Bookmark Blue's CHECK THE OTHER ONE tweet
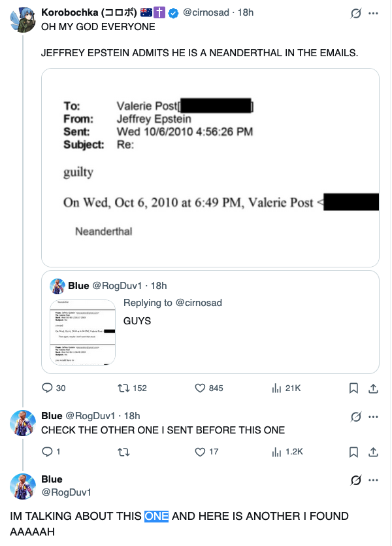Viewport: 392px width, 546px height. tap(353, 451)
